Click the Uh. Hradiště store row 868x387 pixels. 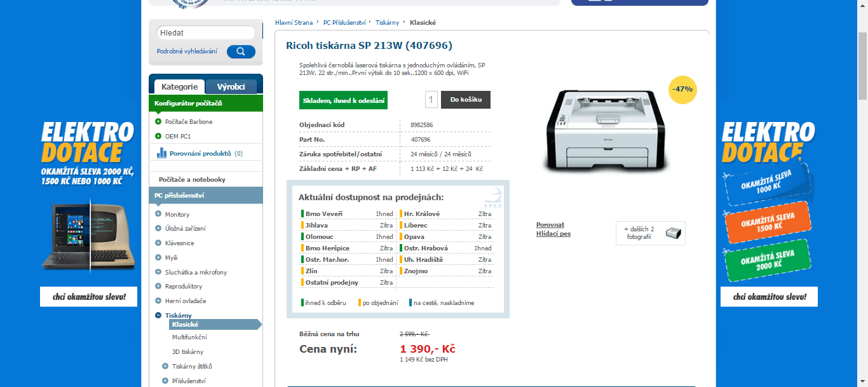coord(445,259)
